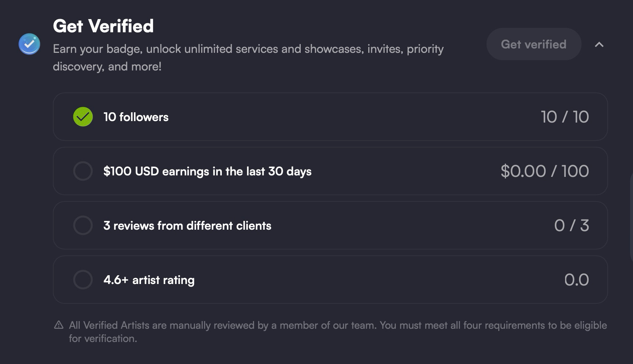Click the empty circle beside 3 reviews
This screenshot has width=633, height=364.
tap(83, 225)
